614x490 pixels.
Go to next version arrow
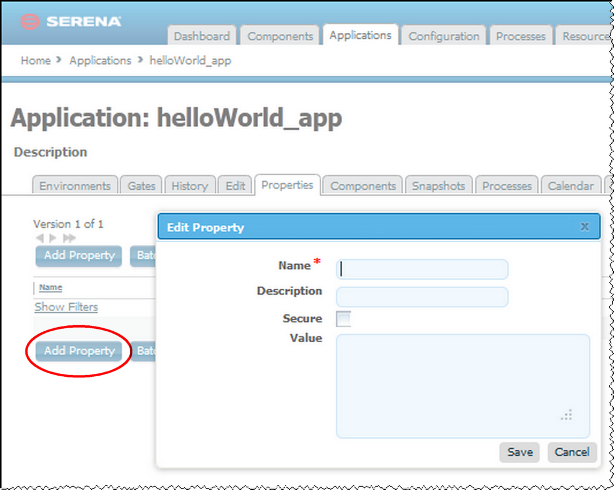click(53, 238)
